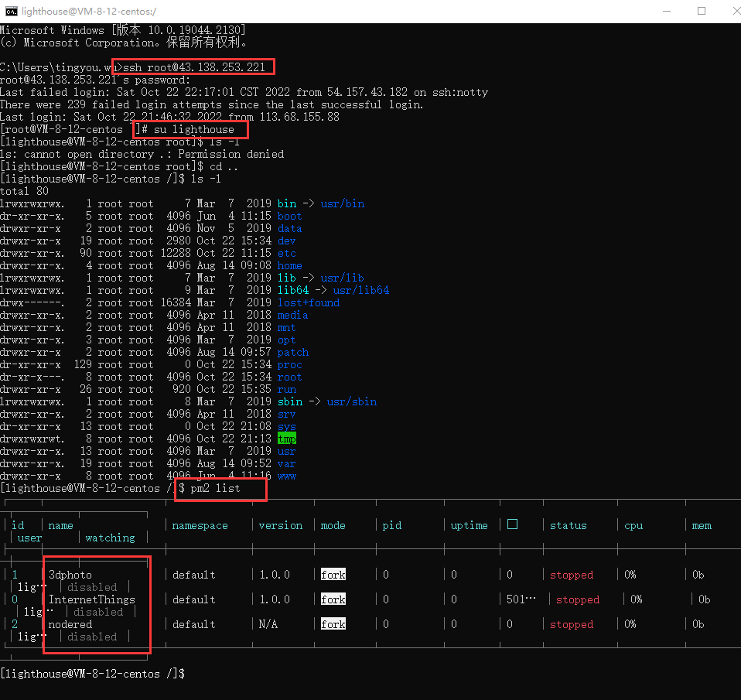The image size is (741, 700).
Task: Click 'disabled' watching value under nodered
Action: click(92, 637)
